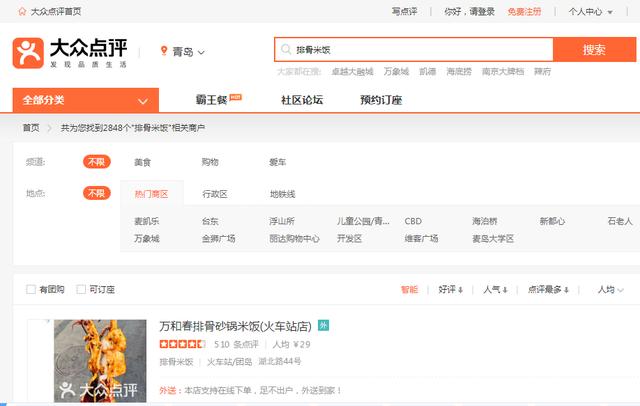
Task: Click the search magnifier icon
Action: [x=287, y=50]
